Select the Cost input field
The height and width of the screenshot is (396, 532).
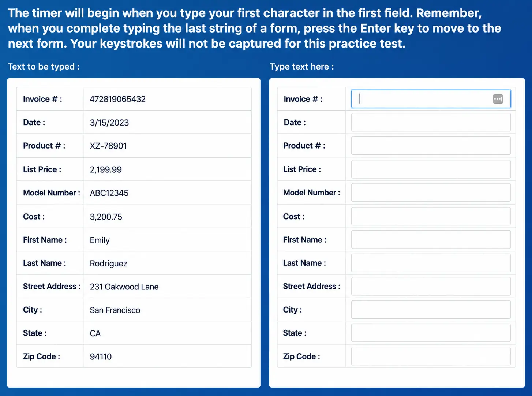tap(431, 216)
